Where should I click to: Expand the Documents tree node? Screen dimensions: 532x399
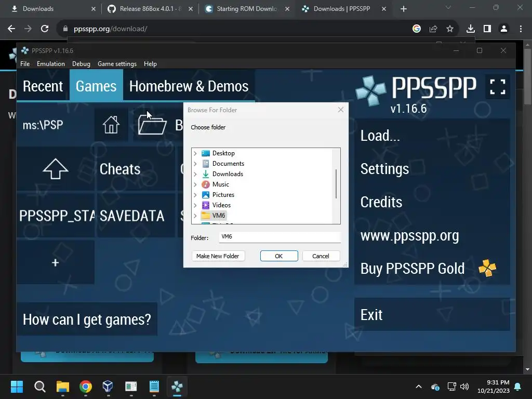click(195, 164)
